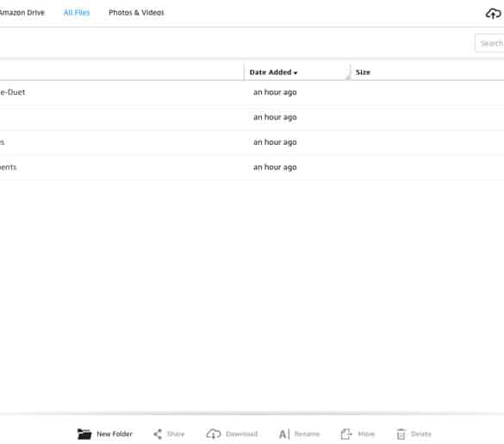Switch to Photos & Videos tab
This screenshot has height=444, width=504.
(x=136, y=13)
